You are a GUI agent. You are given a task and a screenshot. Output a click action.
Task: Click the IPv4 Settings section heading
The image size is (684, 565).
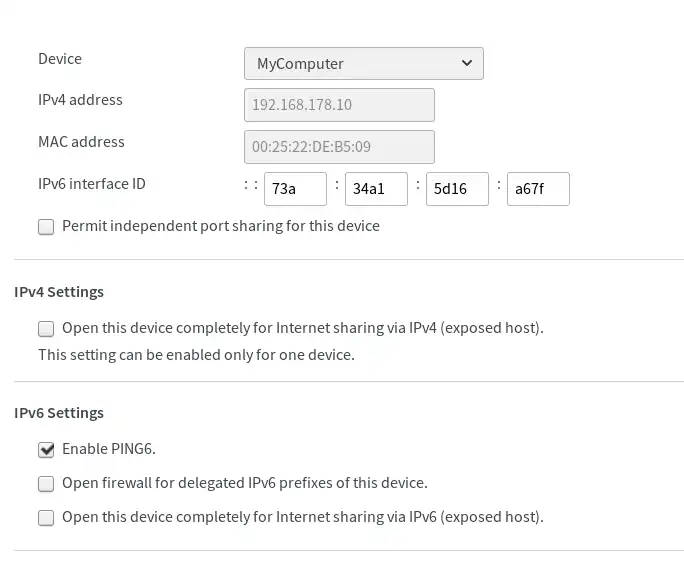[x=59, y=291]
